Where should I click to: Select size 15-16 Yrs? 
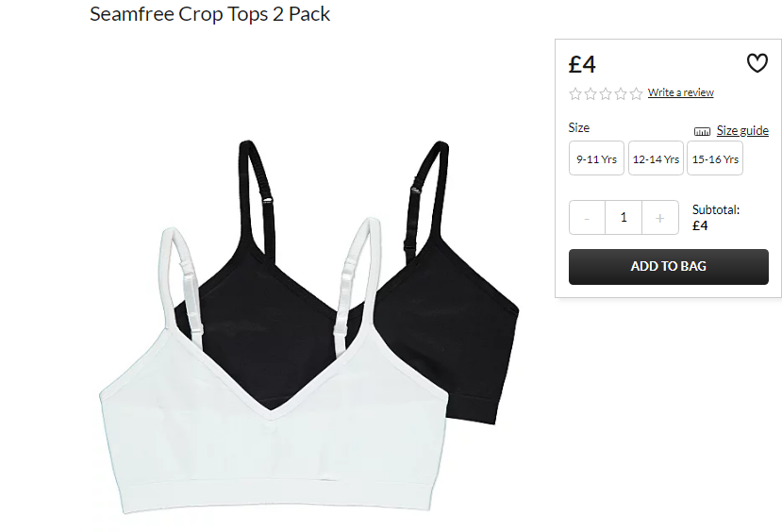click(715, 158)
